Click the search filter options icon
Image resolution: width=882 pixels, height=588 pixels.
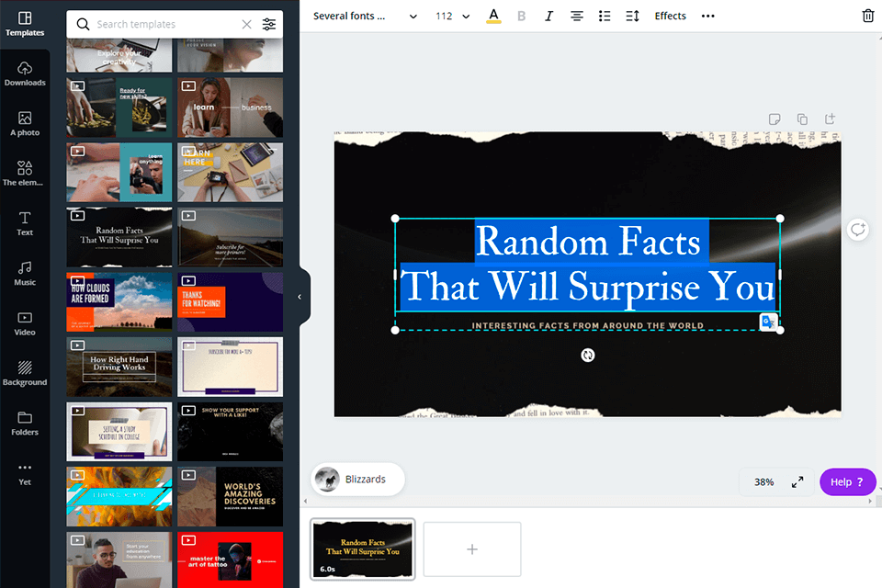point(268,25)
